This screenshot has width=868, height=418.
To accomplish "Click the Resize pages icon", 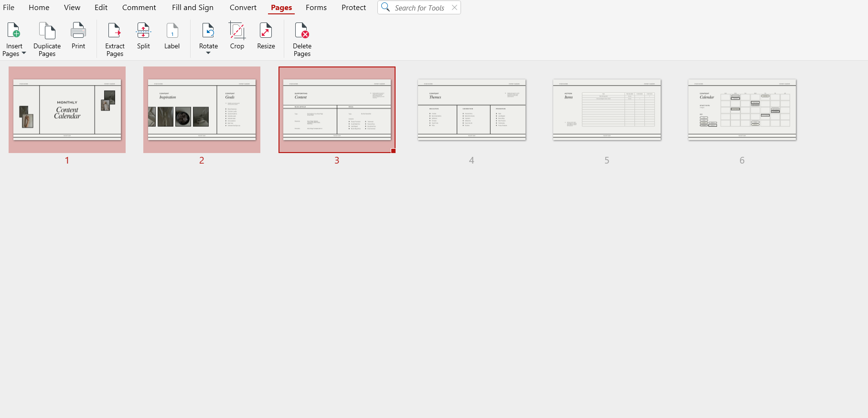I will pyautogui.click(x=266, y=31).
